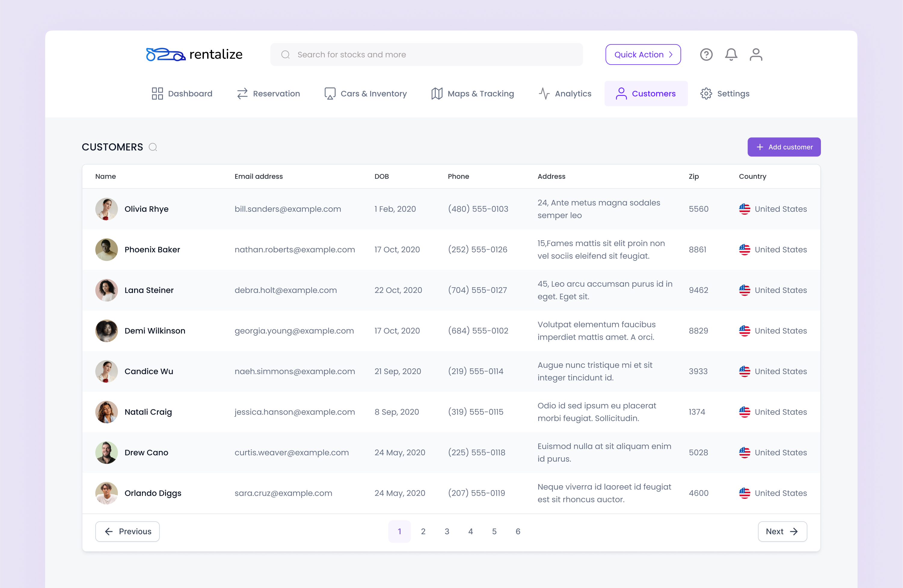Click the Analytics waveform icon
The height and width of the screenshot is (588, 903).
544,93
